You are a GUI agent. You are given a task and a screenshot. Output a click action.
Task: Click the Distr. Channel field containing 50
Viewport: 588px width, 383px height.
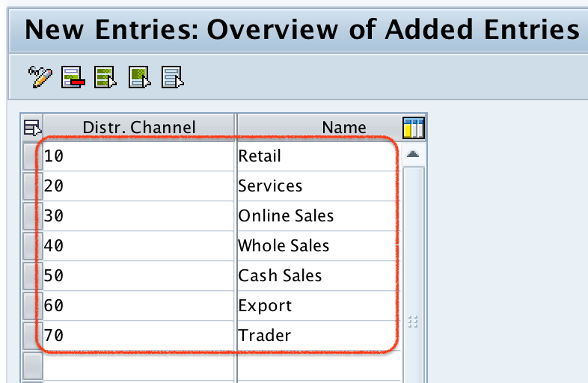coord(138,276)
